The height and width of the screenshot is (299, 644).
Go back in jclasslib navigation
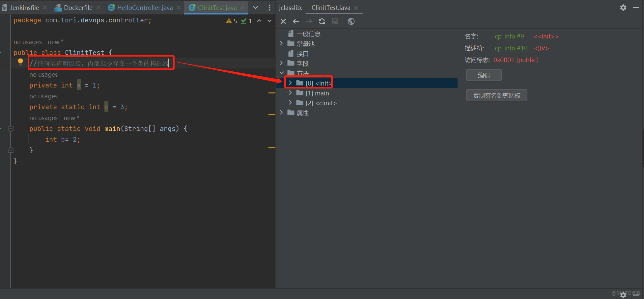coord(296,21)
